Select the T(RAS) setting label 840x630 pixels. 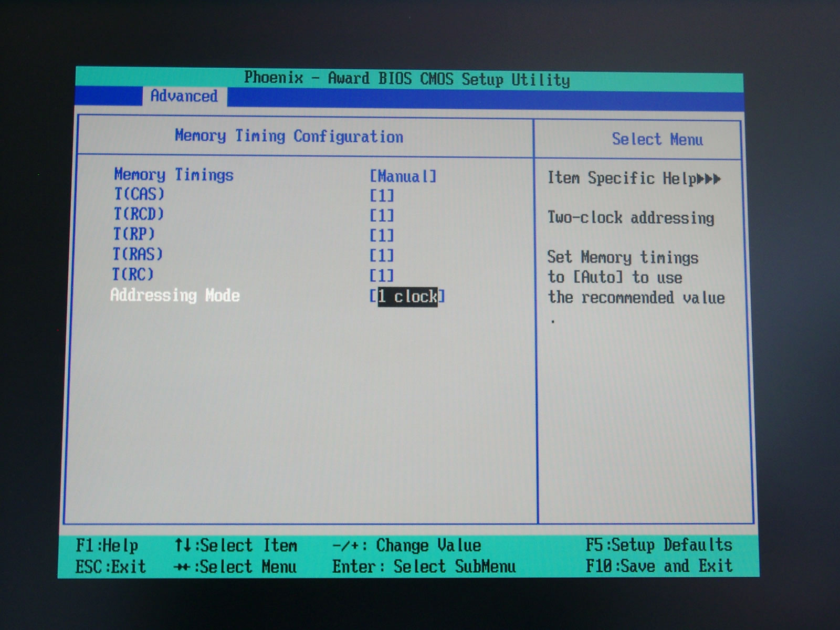[x=138, y=254]
